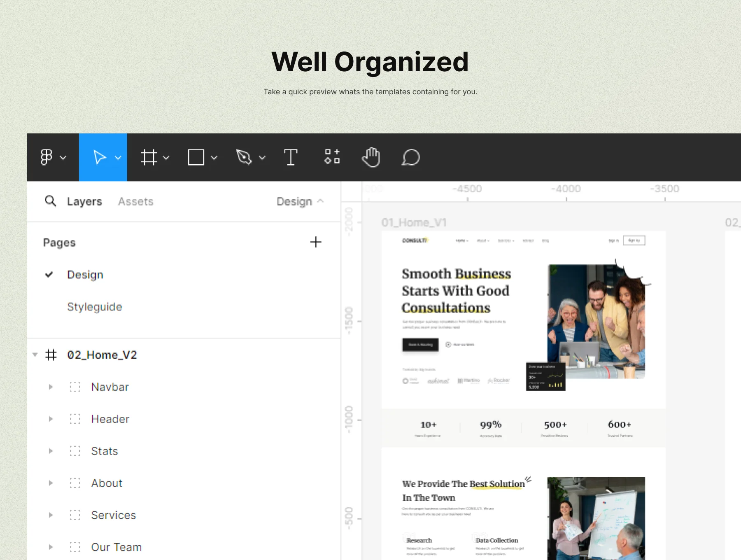Open Frame tool options chevron

pyautogui.click(x=166, y=158)
